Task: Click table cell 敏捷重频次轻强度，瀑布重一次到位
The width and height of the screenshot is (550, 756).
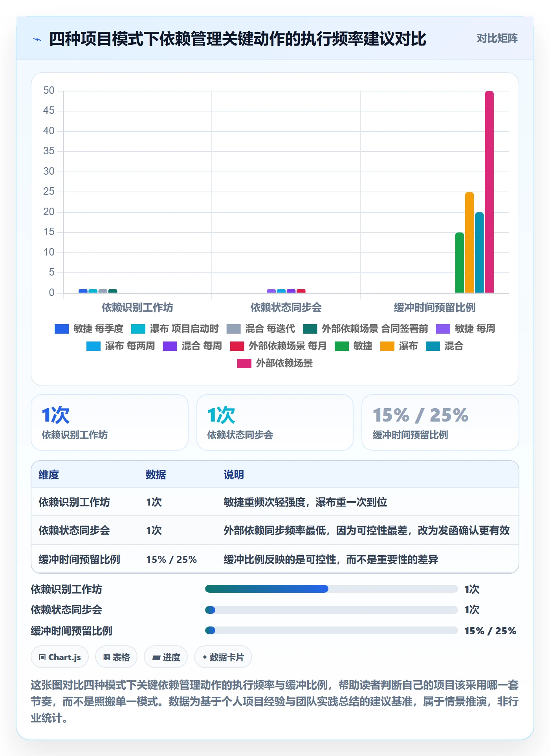Action: point(305,502)
